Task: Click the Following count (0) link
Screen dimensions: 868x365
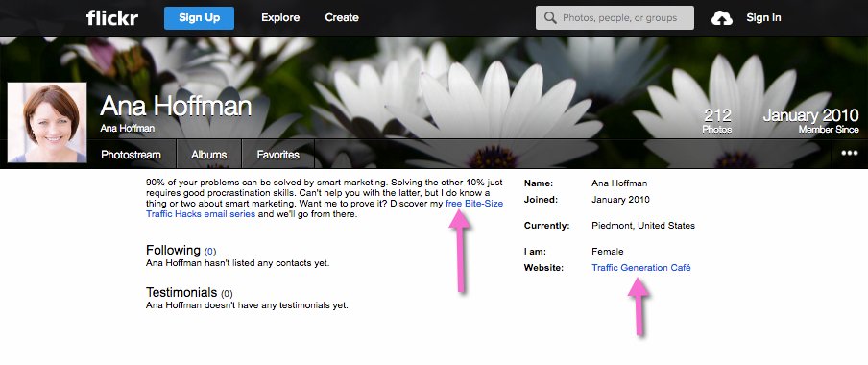Action: 210,252
